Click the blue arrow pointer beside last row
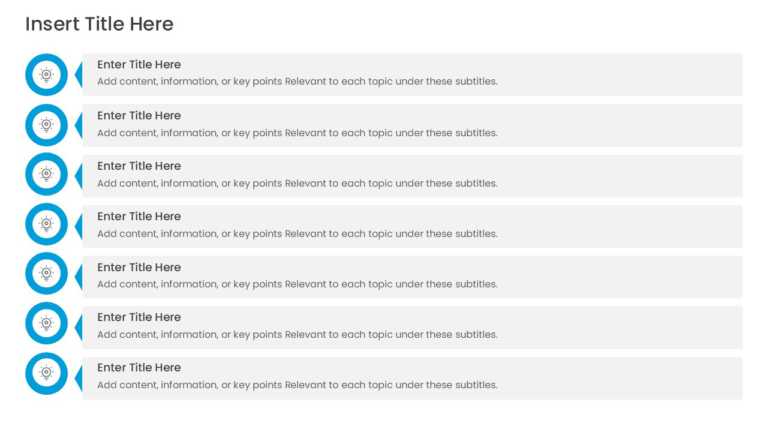This screenshot has height=432, width=768. click(78, 378)
